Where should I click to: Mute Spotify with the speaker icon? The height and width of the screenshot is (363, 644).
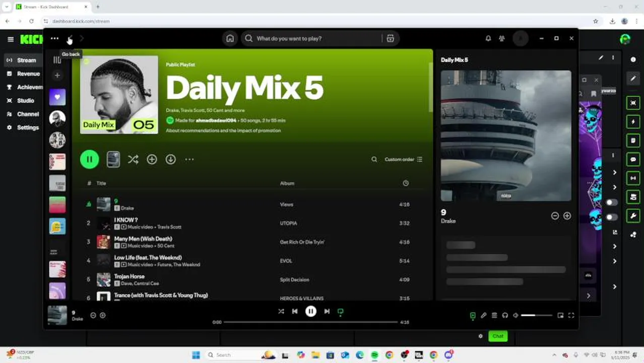[x=516, y=315]
